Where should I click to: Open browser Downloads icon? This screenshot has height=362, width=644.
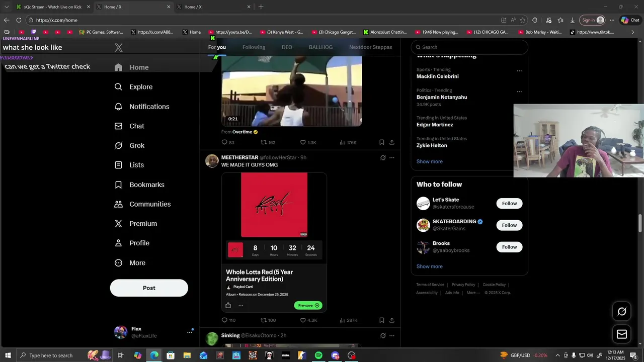tap(573, 20)
